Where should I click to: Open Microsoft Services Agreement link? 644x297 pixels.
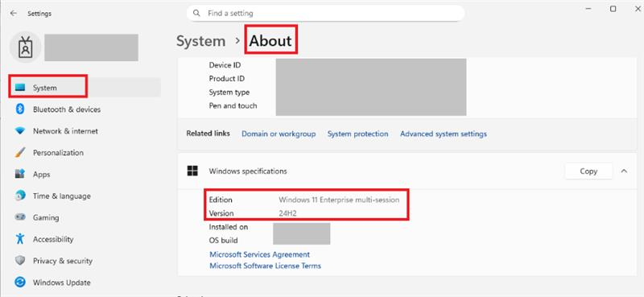pyautogui.click(x=259, y=254)
